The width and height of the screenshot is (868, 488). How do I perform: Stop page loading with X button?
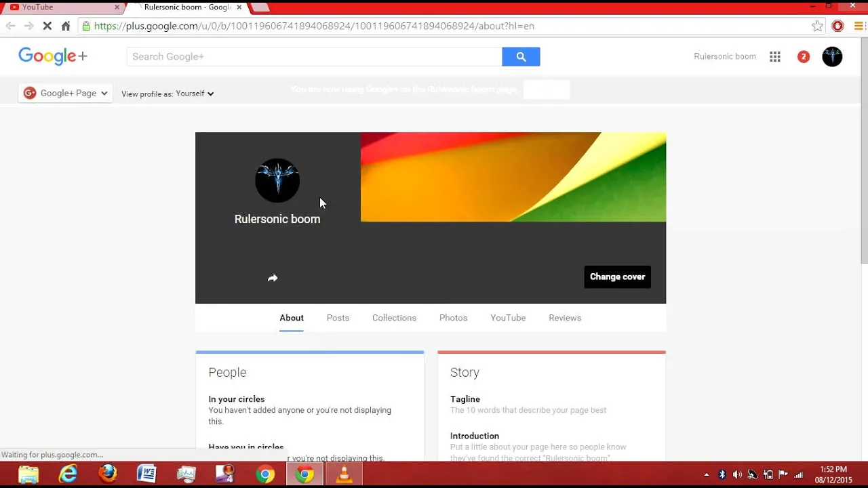(x=47, y=26)
